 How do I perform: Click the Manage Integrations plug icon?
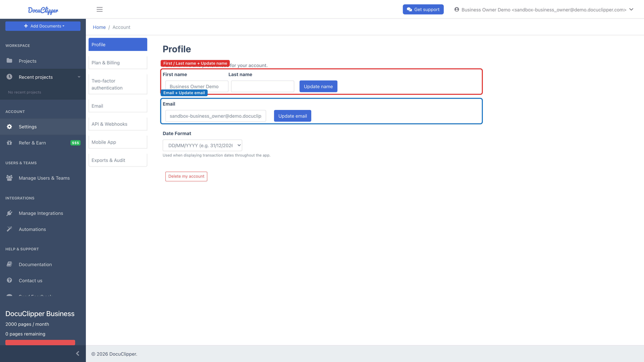click(9, 213)
